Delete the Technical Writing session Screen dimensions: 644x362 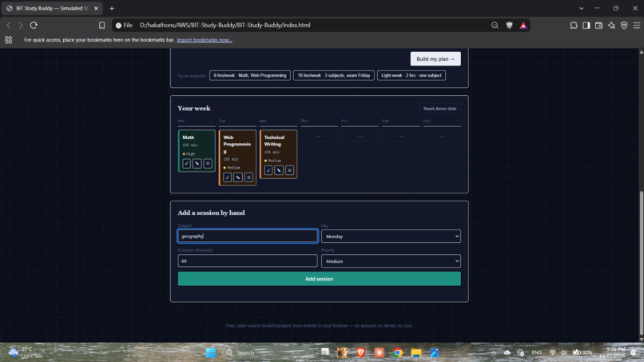pyautogui.click(x=289, y=170)
